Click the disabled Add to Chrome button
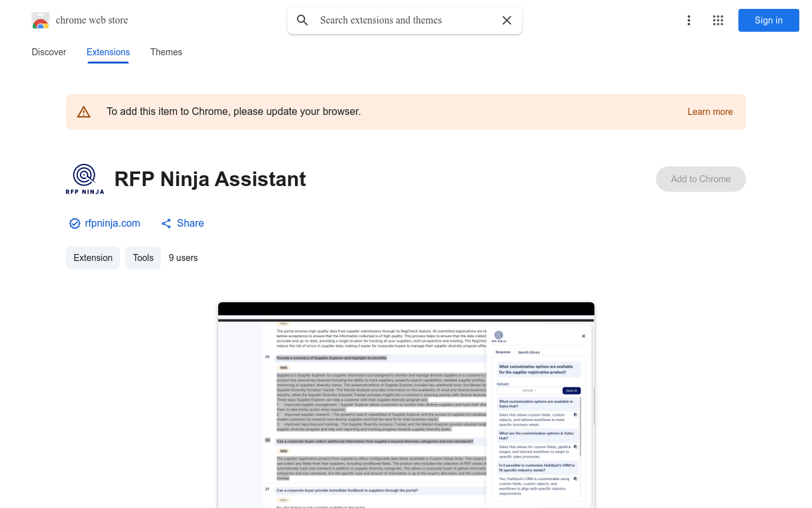 coord(701,179)
